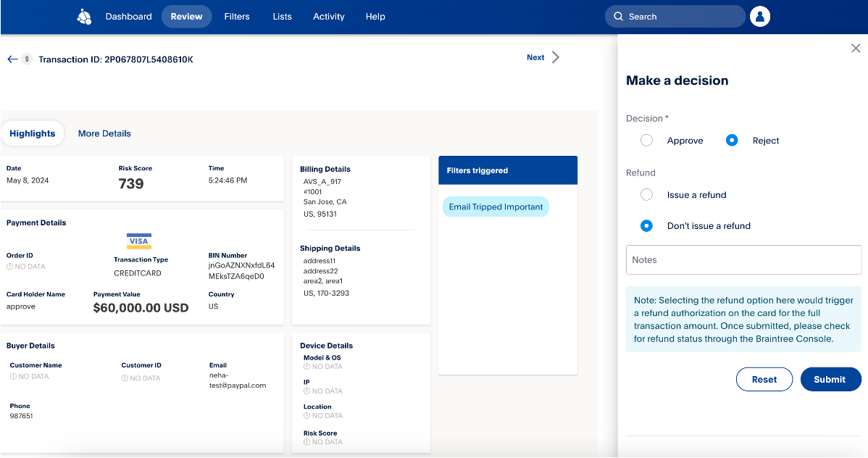Click the magnifier icon in the search bar
Viewport: 868px width, 458px height.
point(618,17)
